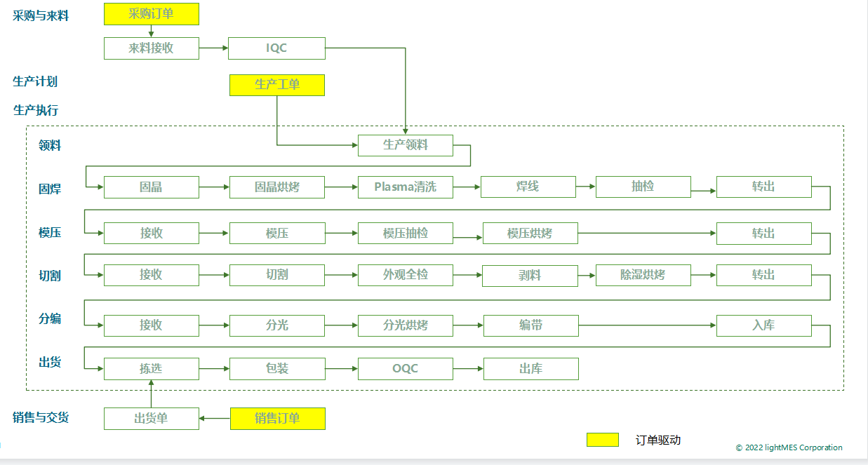The width and height of the screenshot is (868, 465).
Task: Select the 外观全检 inspection box
Action: click(405, 275)
